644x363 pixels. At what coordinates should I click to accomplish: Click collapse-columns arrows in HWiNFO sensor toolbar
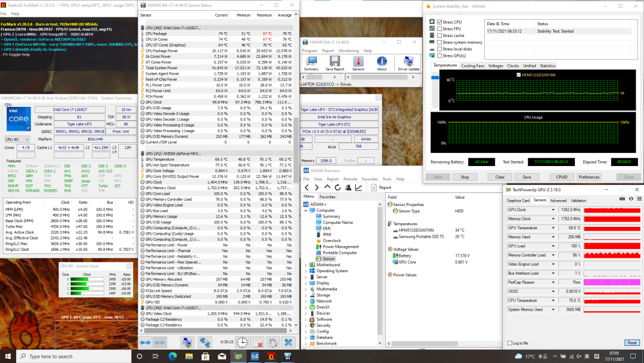click(x=160, y=342)
